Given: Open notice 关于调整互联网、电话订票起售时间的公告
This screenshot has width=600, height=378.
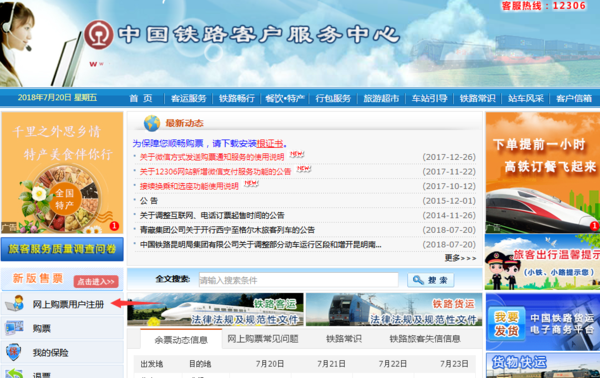Looking at the screenshot, I should pyautogui.click(x=212, y=215).
